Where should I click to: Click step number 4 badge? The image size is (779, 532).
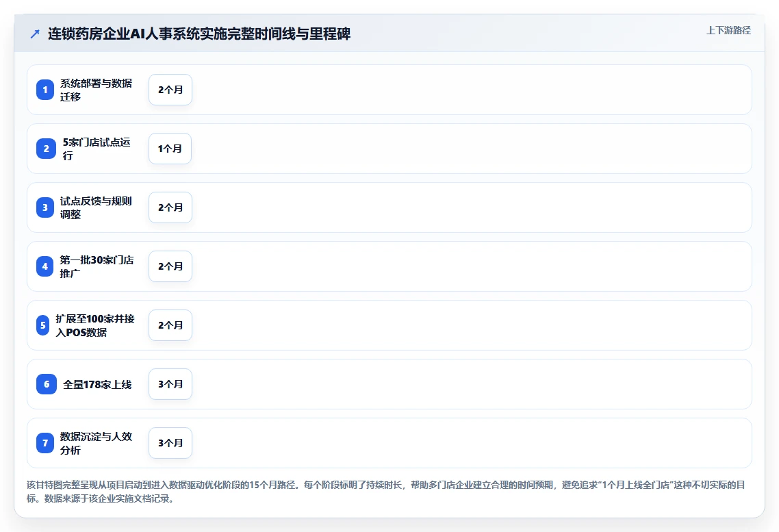coord(45,266)
